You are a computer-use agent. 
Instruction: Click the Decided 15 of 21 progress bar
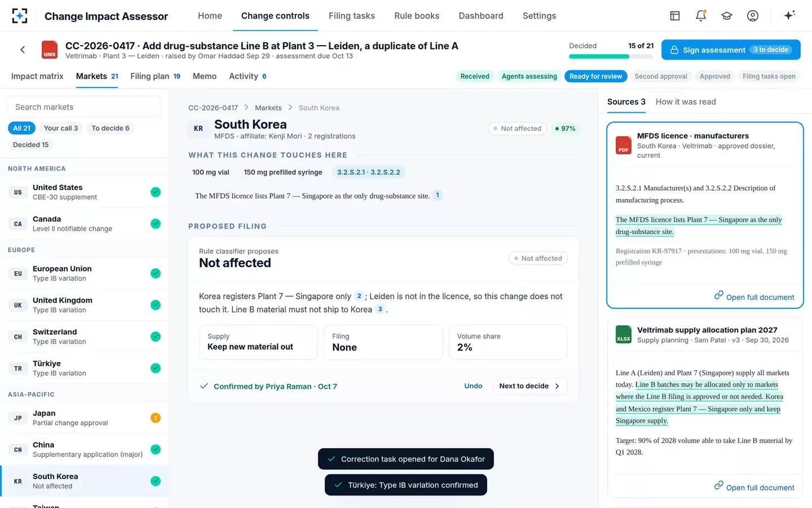point(611,56)
